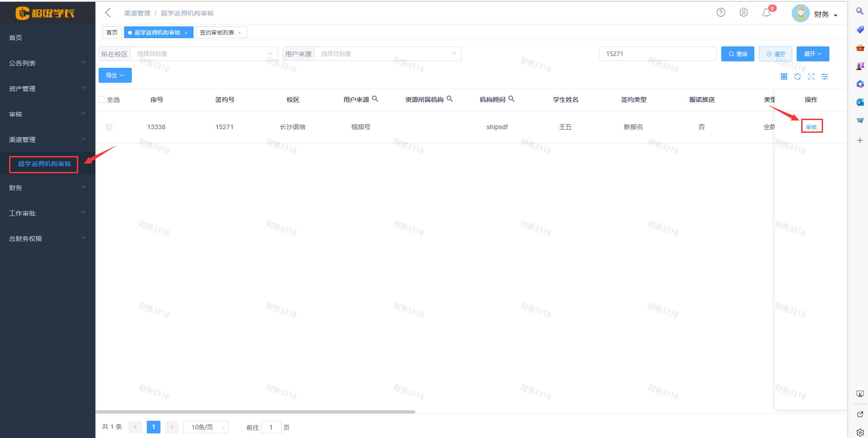Click the grid view icon above table
868x438 pixels.
[x=784, y=76]
